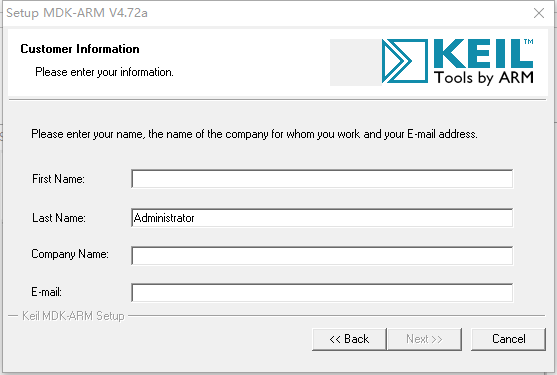Click the grayed-out Next >> button

424,339
